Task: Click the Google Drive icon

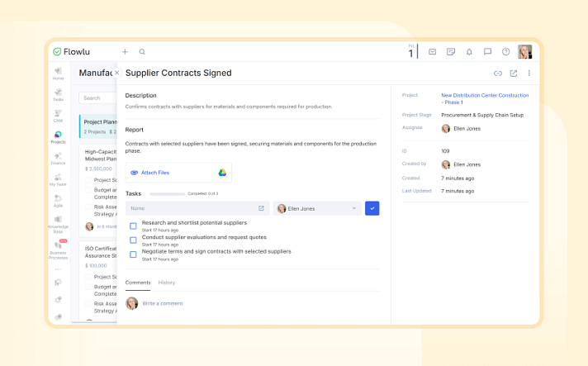Action: point(222,173)
